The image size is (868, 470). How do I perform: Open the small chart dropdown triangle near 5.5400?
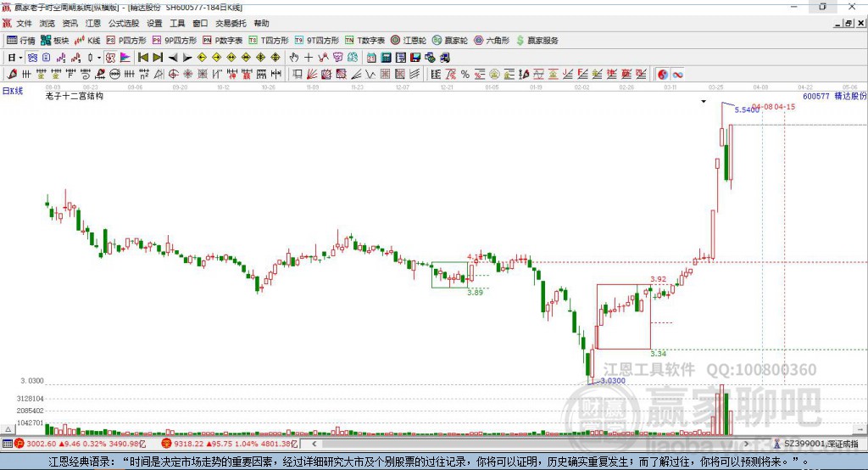(703, 102)
